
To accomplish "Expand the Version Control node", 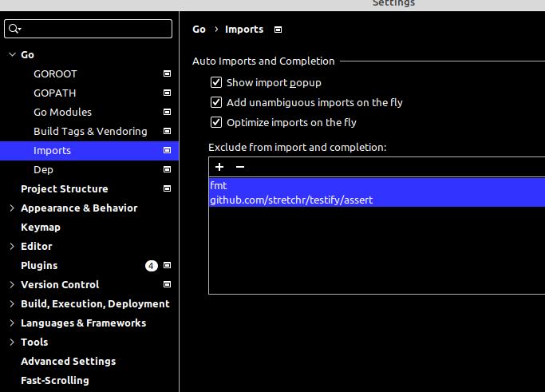I will (x=12, y=284).
